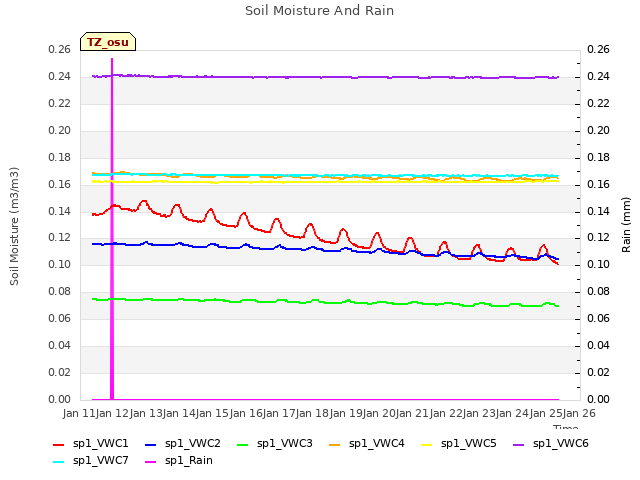Click the Jan 11 x-axis tick label
This screenshot has width=640, height=480.
tap(79, 413)
